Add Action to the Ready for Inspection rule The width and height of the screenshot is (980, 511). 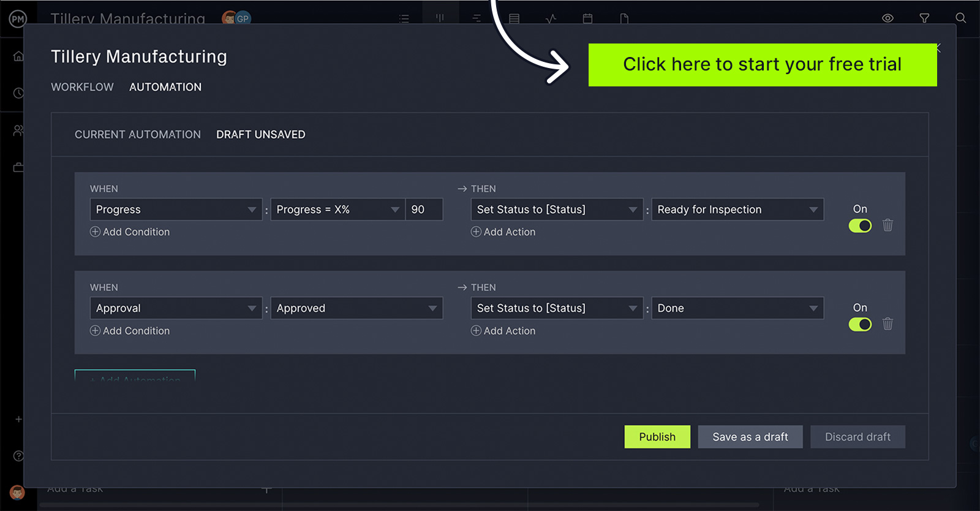(x=503, y=232)
